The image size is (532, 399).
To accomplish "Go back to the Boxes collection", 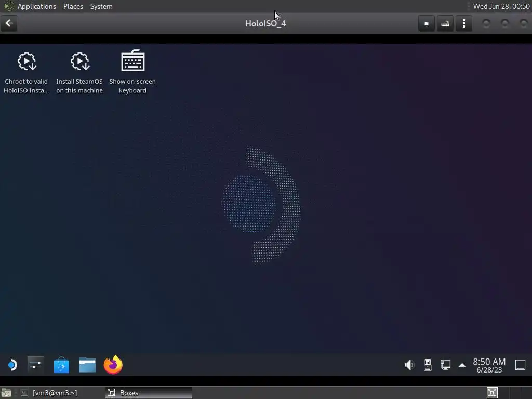I will 9,23.
